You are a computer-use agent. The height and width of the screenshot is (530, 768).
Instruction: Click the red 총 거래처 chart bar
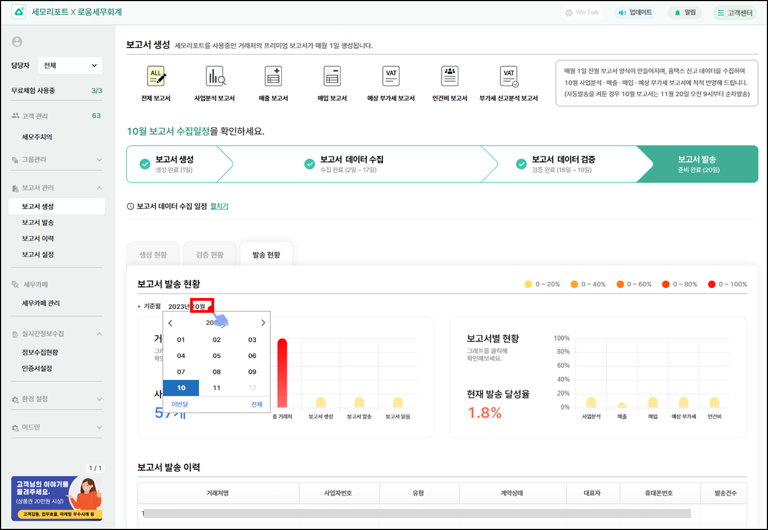(x=282, y=373)
